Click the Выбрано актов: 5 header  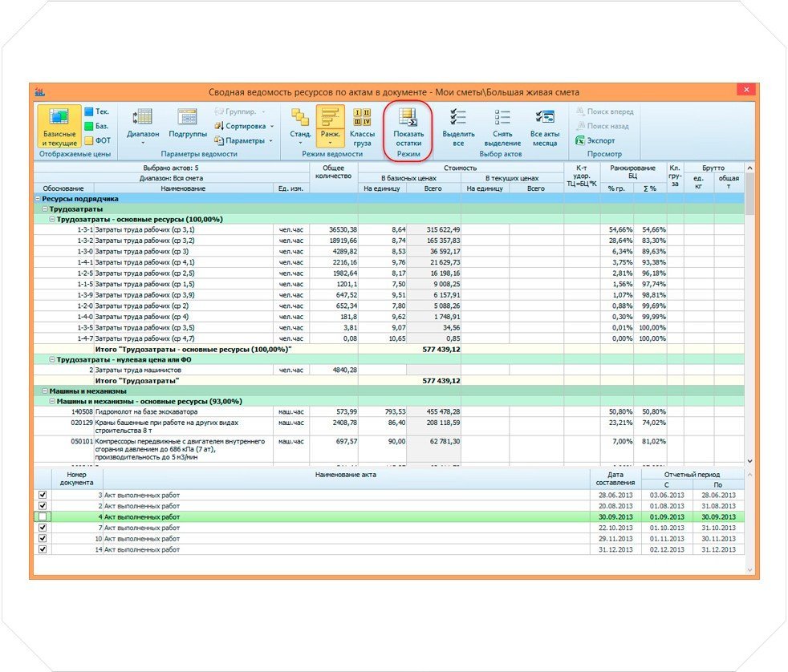171,168
